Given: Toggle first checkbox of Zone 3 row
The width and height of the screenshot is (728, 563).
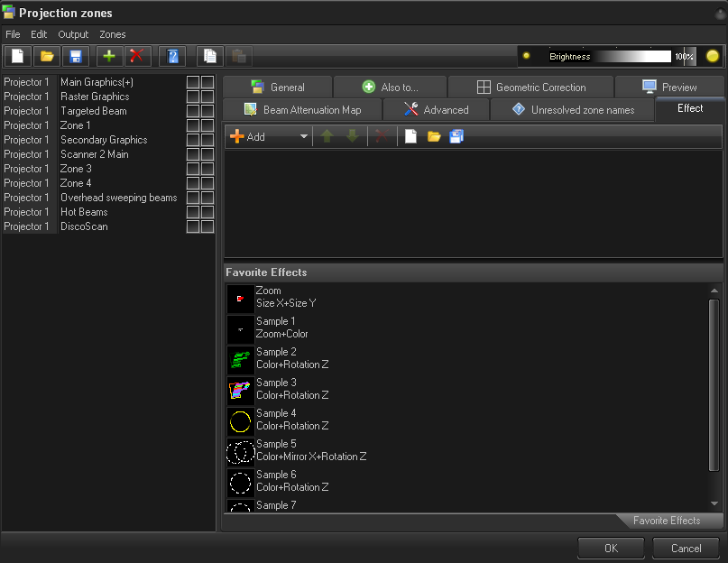Looking at the screenshot, I should [x=193, y=169].
